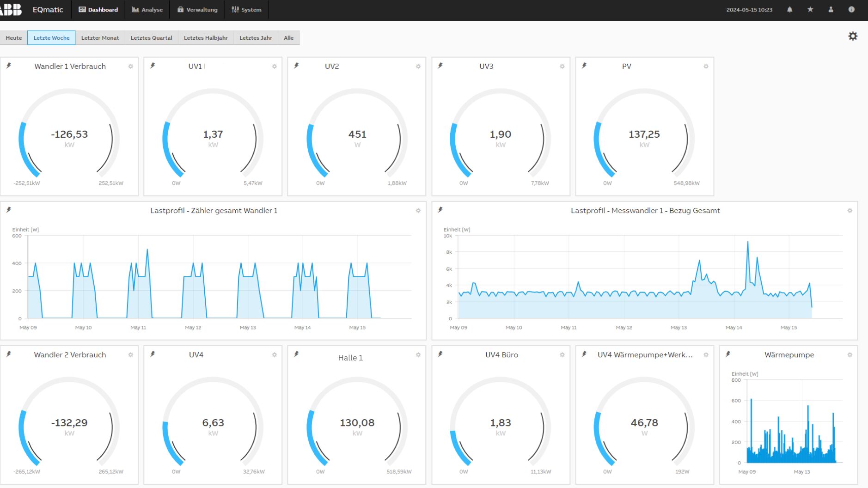
Task: Select the Letztes Jahr time range tab
Action: pyautogui.click(x=256, y=38)
